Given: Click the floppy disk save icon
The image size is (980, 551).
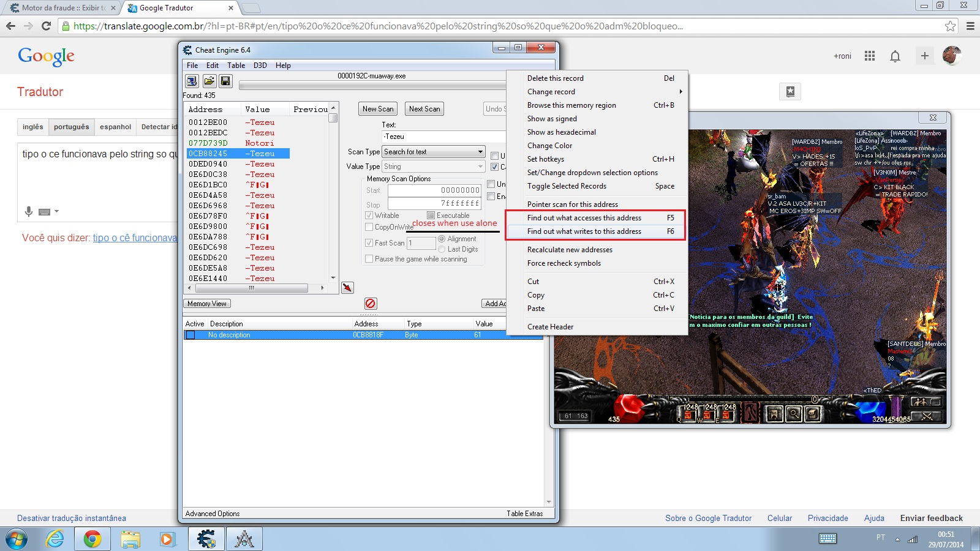Looking at the screenshot, I should click(x=225, y=81).
